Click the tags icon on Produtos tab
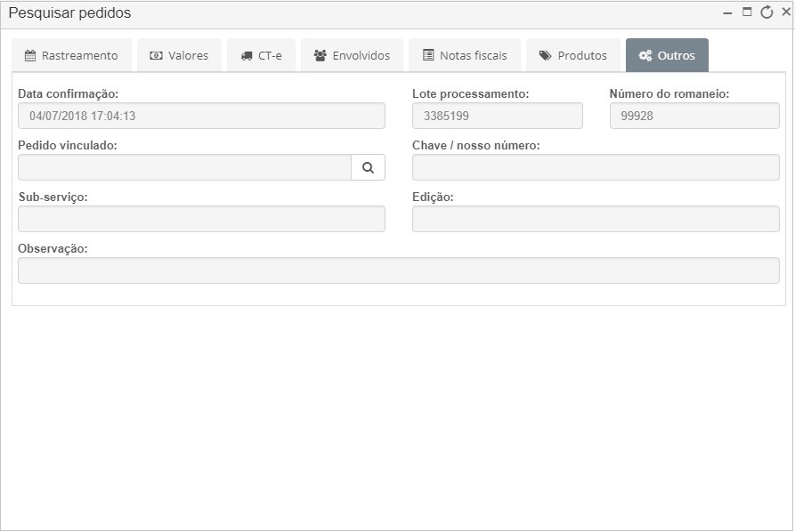The height and width of the screenshot is (532, 795). [x=545, y=56]
